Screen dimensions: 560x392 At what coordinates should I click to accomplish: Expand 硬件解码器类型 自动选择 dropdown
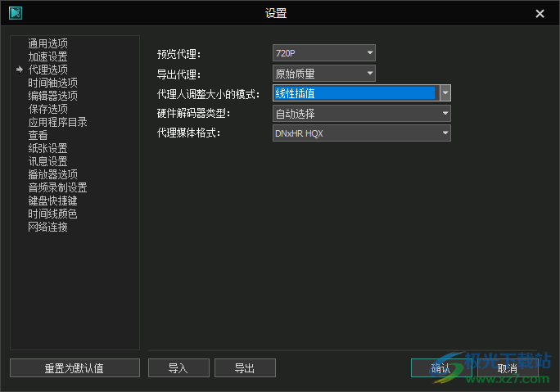tap(362, 114)
